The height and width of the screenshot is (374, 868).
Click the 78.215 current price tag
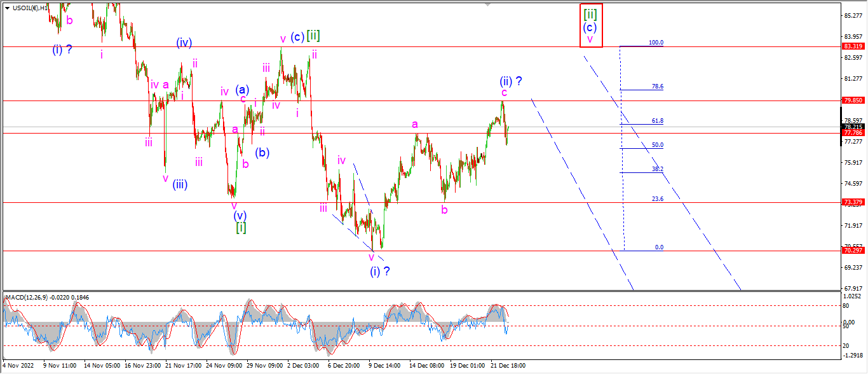(853, 127)
